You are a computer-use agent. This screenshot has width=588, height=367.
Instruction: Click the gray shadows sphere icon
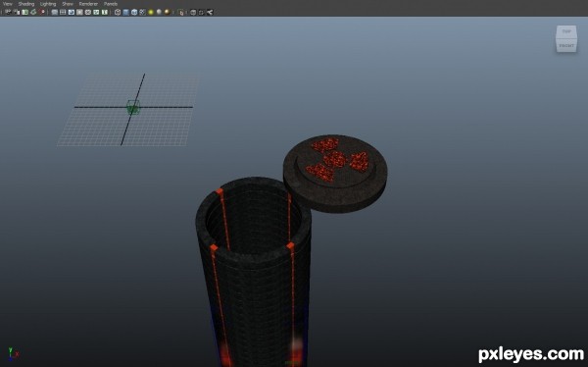click(x=159, y=12)
